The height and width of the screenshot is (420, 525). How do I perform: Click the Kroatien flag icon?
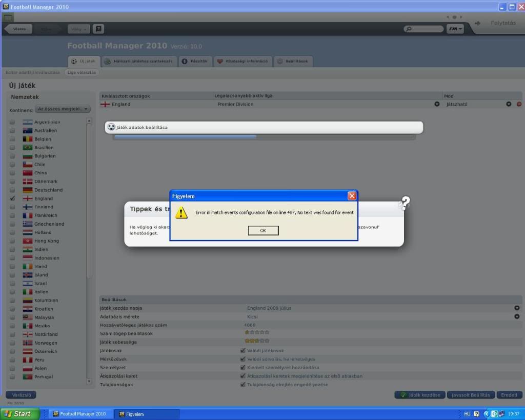[x=28, y=309]
